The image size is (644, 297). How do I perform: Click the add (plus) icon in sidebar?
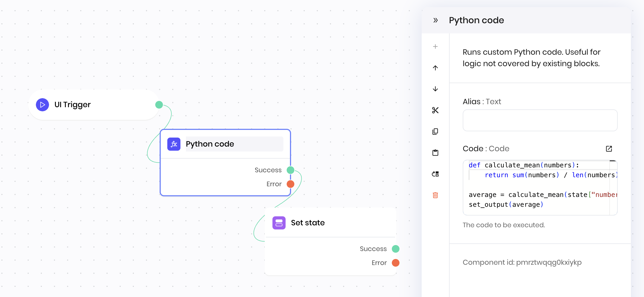coord(435,46)
